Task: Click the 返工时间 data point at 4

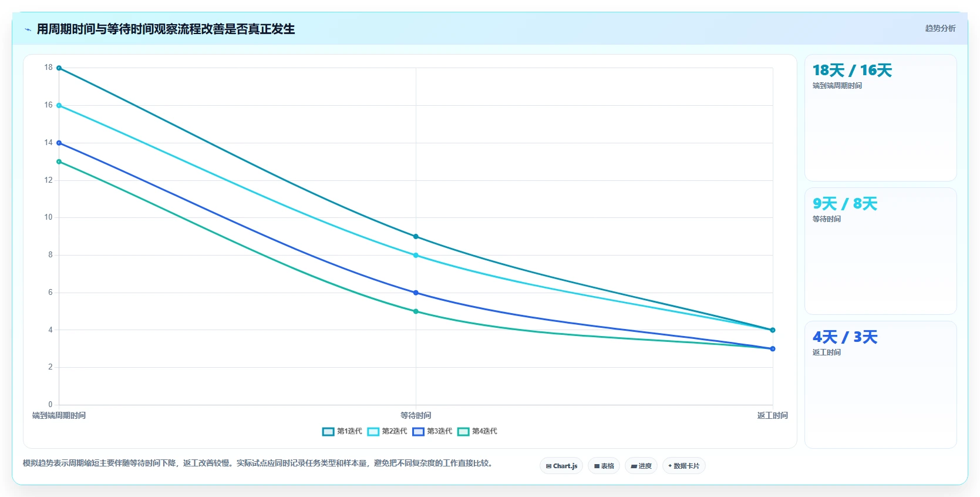Action: point(773,330)
